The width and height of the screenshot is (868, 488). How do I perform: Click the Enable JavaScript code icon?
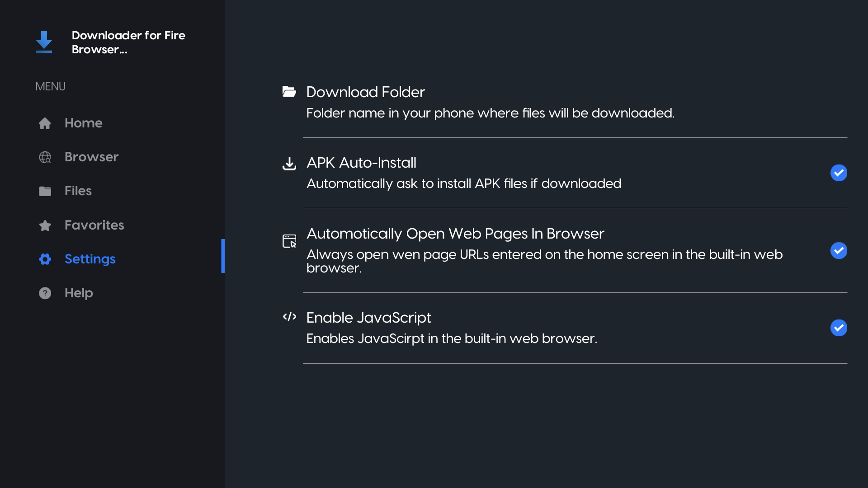(289, 317)
